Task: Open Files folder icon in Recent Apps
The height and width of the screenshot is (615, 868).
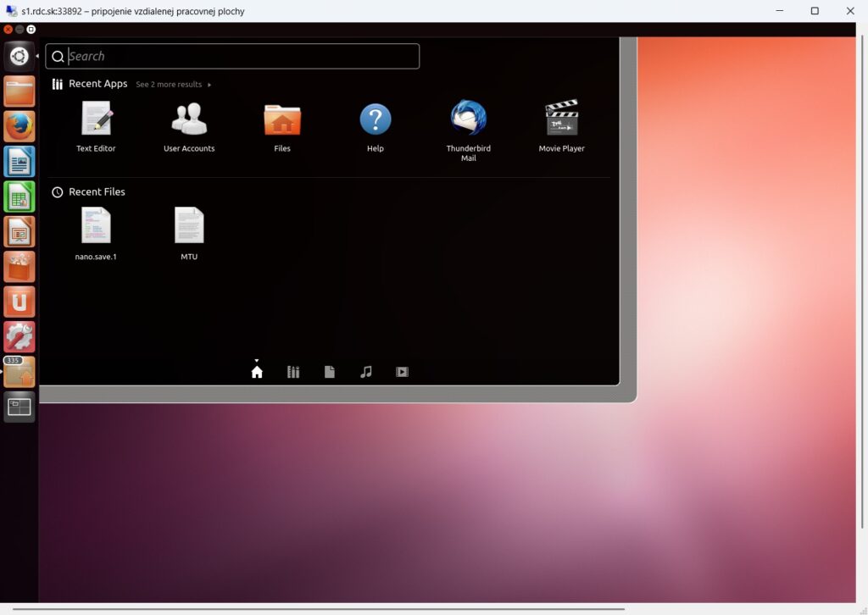Action: click(282, 119)
